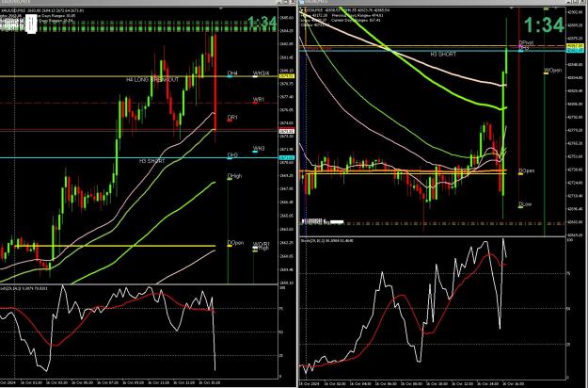The height and width of the screenshot is (388, 588).
Task: Click the H3 SHORT text on XAUUSD chart
Action: [x=151, y=161]
